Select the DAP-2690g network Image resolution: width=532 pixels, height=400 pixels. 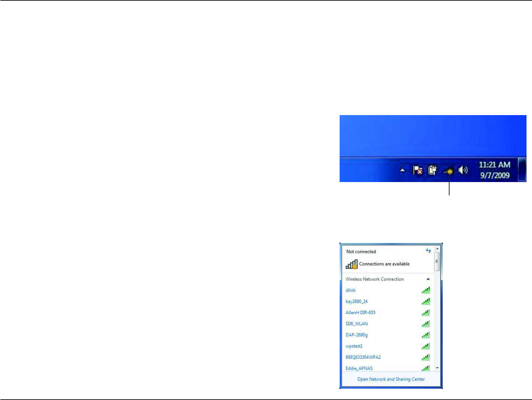pyautogui.click(x=387, y=335)
